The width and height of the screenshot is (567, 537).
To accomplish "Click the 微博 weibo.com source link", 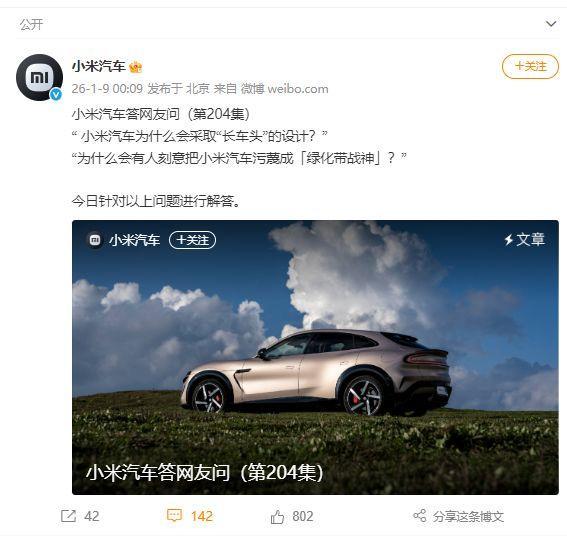I will point(285,89).
